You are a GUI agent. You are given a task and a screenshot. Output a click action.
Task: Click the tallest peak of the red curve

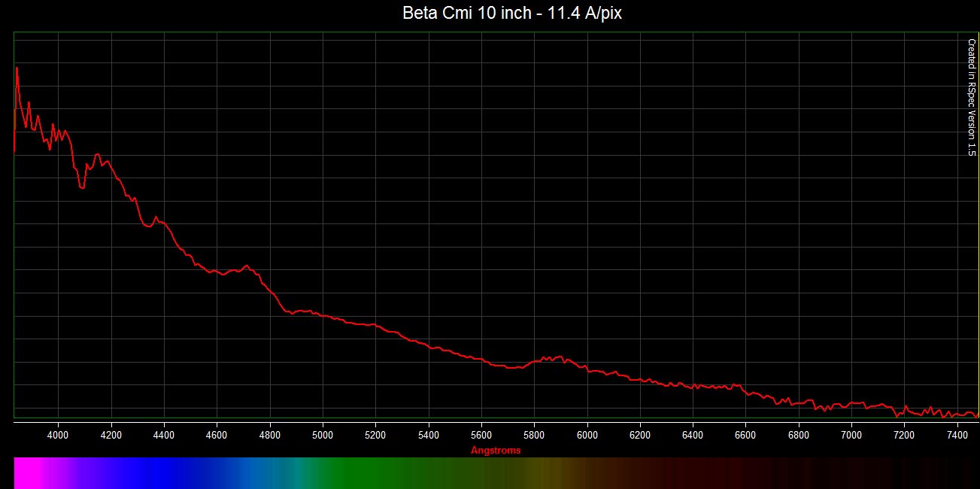[17, 68]
